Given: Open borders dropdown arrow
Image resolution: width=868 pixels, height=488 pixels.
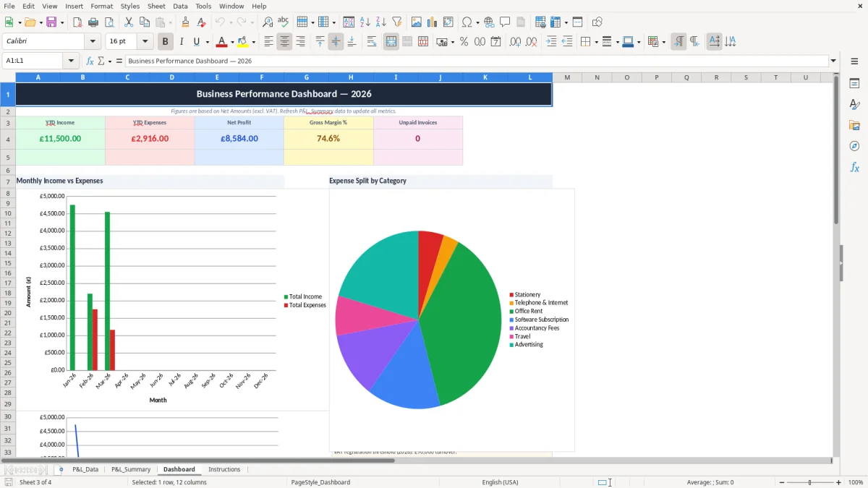Looking at the screenshot, I should (x=595, y=42).
